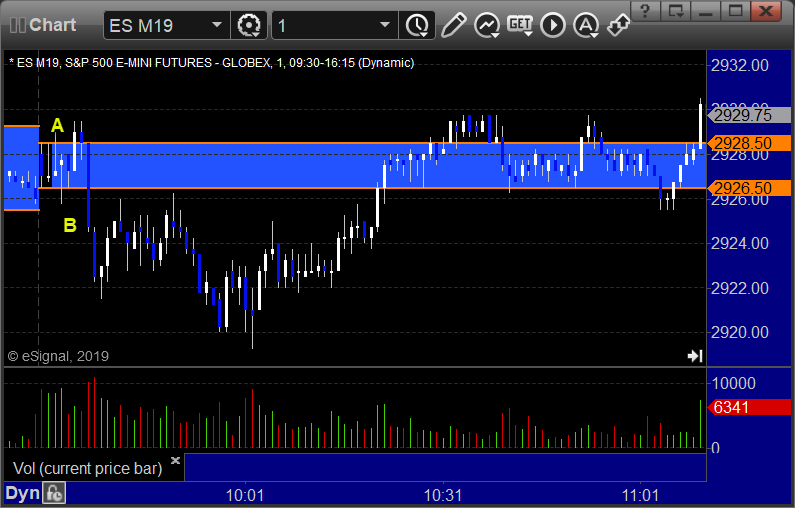Click the help question mark button
The width and height of the screenshot is (795, 508).
point(645,11)
